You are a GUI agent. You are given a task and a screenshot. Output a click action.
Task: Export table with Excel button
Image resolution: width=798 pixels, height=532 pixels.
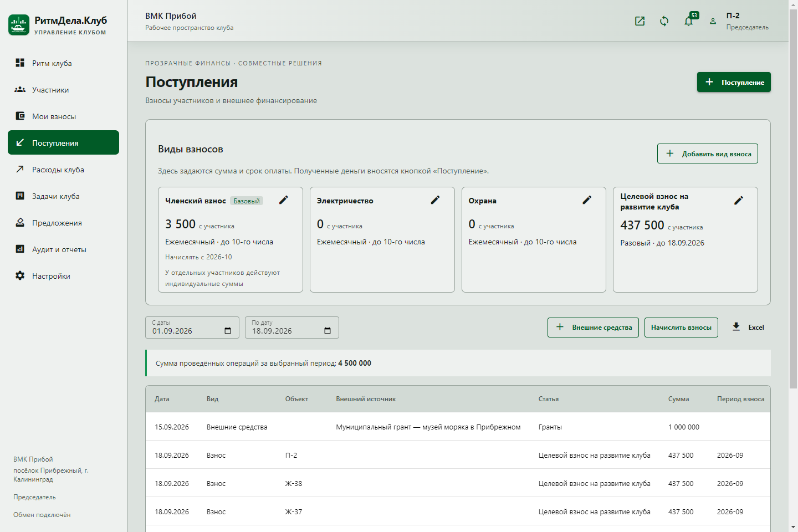click(748, 328)
